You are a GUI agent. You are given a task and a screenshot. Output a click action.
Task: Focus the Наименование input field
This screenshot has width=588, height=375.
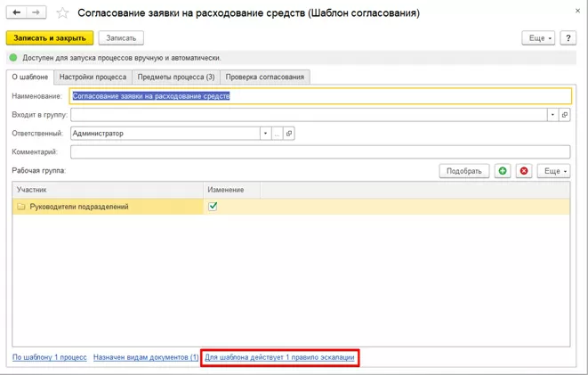click(x=320, y=96)
